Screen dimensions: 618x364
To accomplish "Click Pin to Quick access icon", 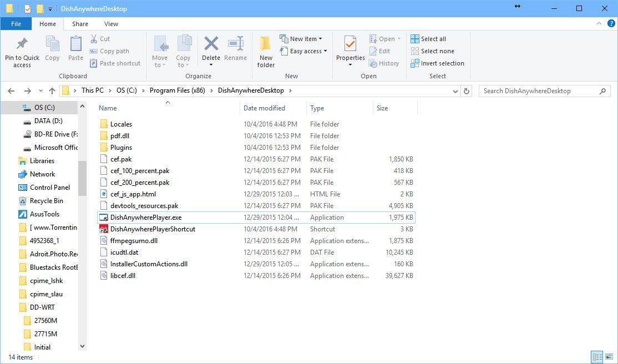I will [22, 43].
